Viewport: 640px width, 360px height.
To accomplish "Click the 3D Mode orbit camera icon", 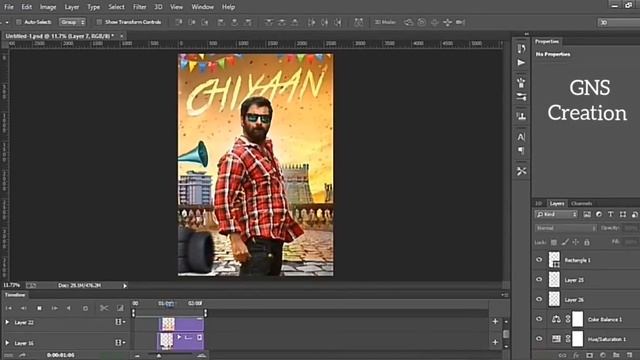I will tap(408, 22).
